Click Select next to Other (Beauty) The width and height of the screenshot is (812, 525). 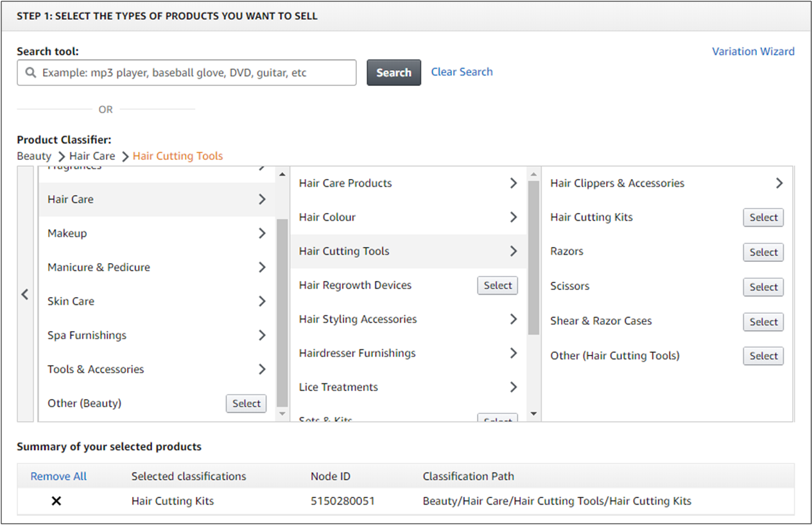(246, 404)
